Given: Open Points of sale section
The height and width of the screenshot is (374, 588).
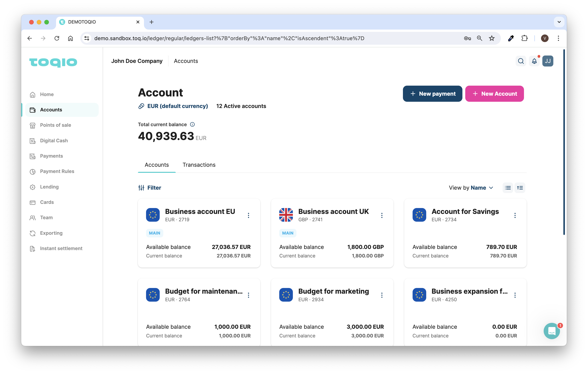Looking at the screenshot, I should pyautogui.click(x=62, y=125).
